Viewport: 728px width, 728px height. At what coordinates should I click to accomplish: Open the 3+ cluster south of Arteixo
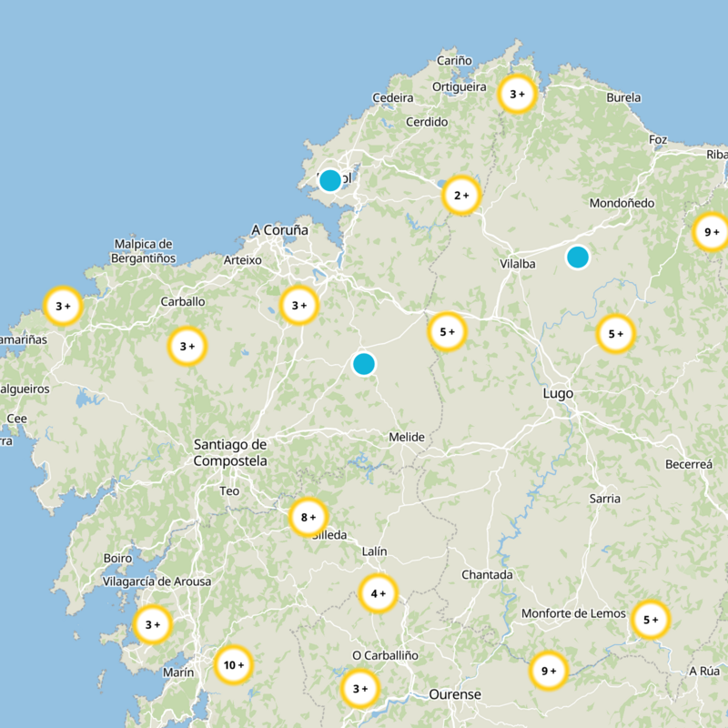(x=299, y=305)
